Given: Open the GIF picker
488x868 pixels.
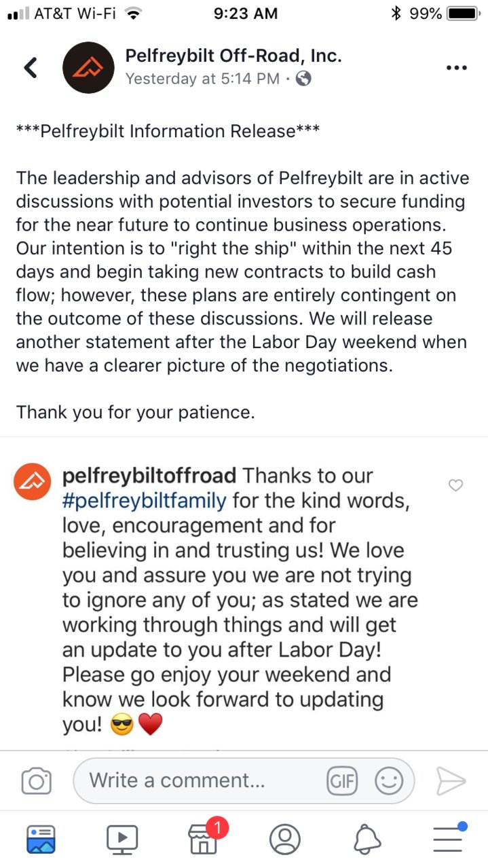Looking at the screenshot, I should [x=342, y=781].
